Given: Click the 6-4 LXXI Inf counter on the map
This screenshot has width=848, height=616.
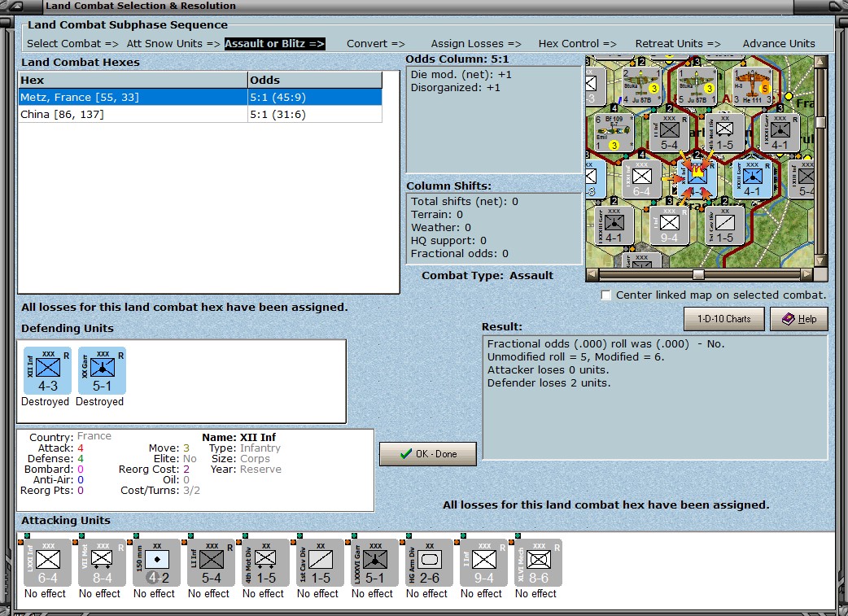Looking at the screenshot, I should pos(642,179).
